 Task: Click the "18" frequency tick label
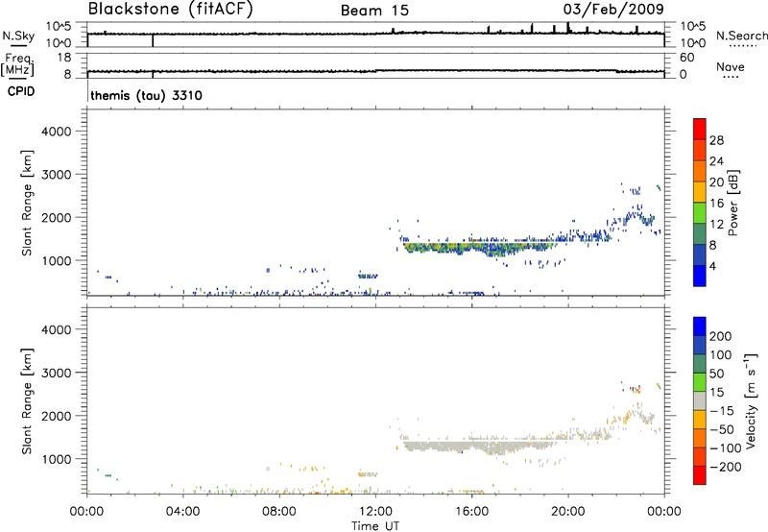[64, 58]
